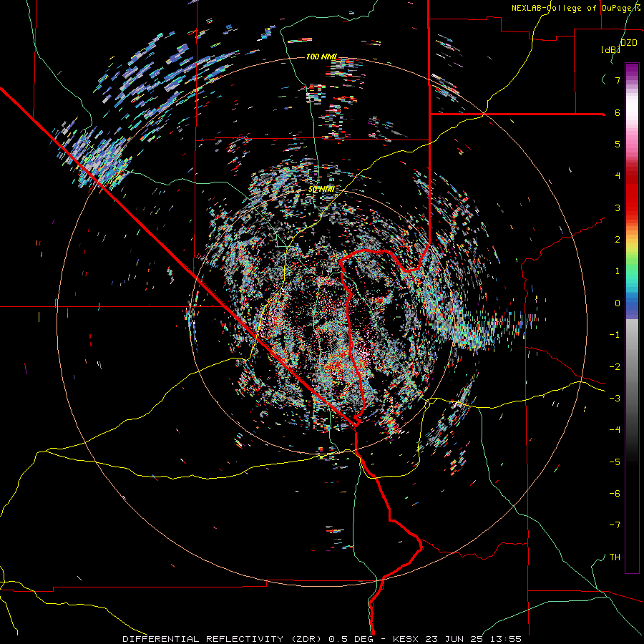This screenshot has height=644, width=644.
Task: Click the -3 value on color scale
Action: tap(615, 399)
